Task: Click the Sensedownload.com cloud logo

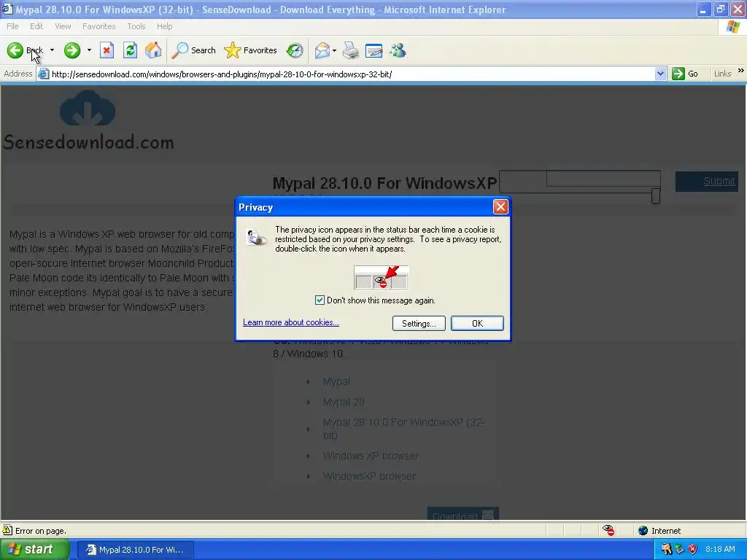Action: [x=88, y=108]
